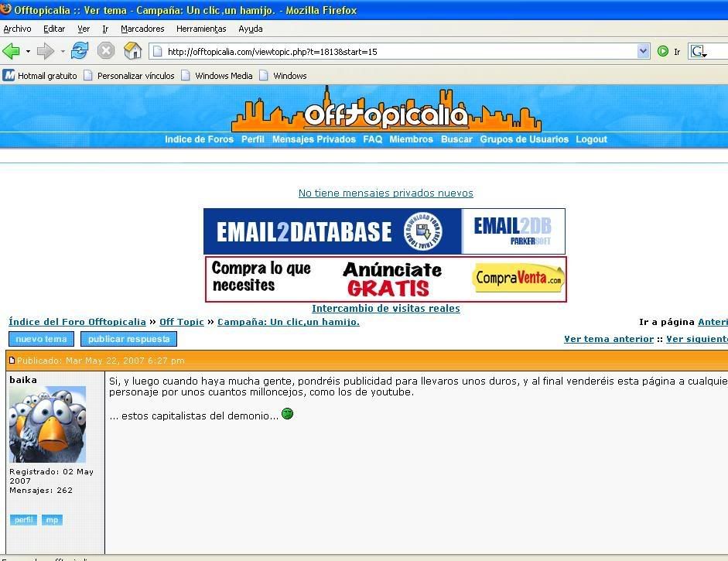Reload the page with refresh icon
Screen dimensions: 728x561
[79, 51]
